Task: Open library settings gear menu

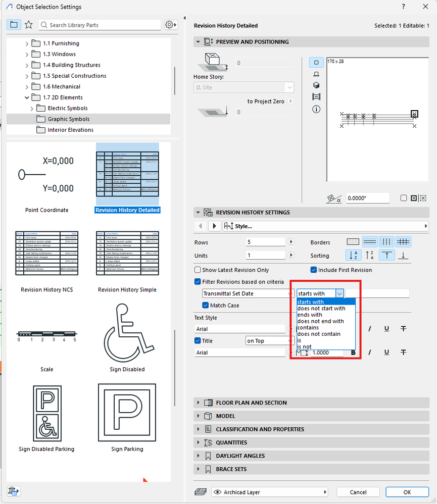Action: pyautogui.click(x=171, y=25)
